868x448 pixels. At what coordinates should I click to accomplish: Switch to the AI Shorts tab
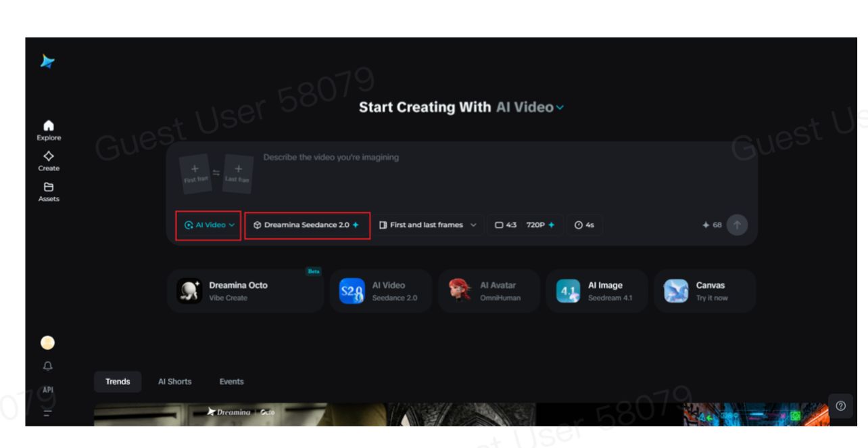pyautogui.click(x=174, y=382)
